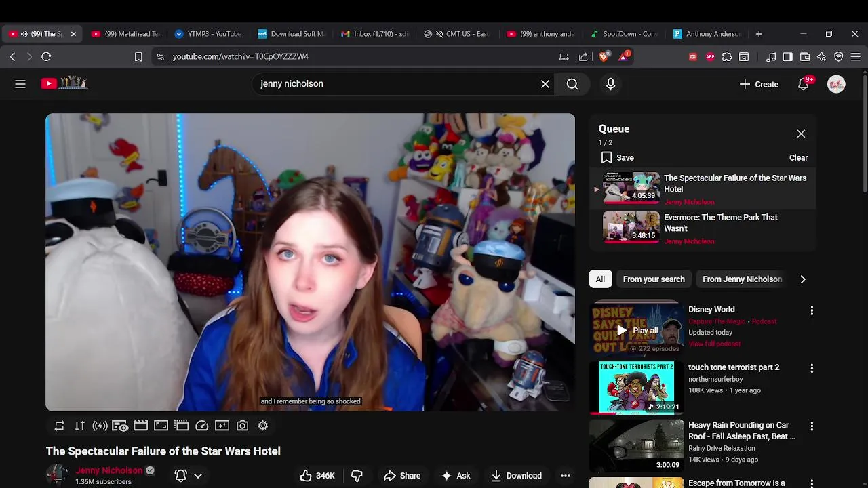The height and width of the screenshot is (488, 868).
Task: Click the Ask button
Action: tap(456, 476)
